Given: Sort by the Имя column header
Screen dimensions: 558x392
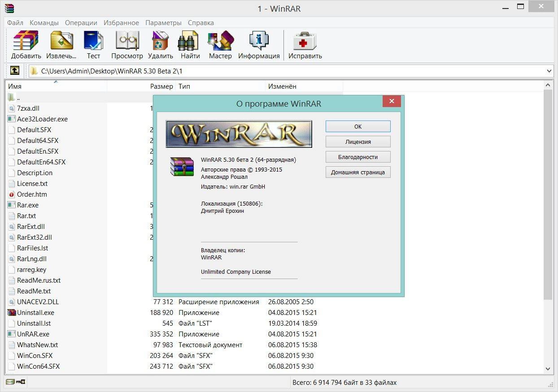Looking at the screenshot, I should 56,86.
